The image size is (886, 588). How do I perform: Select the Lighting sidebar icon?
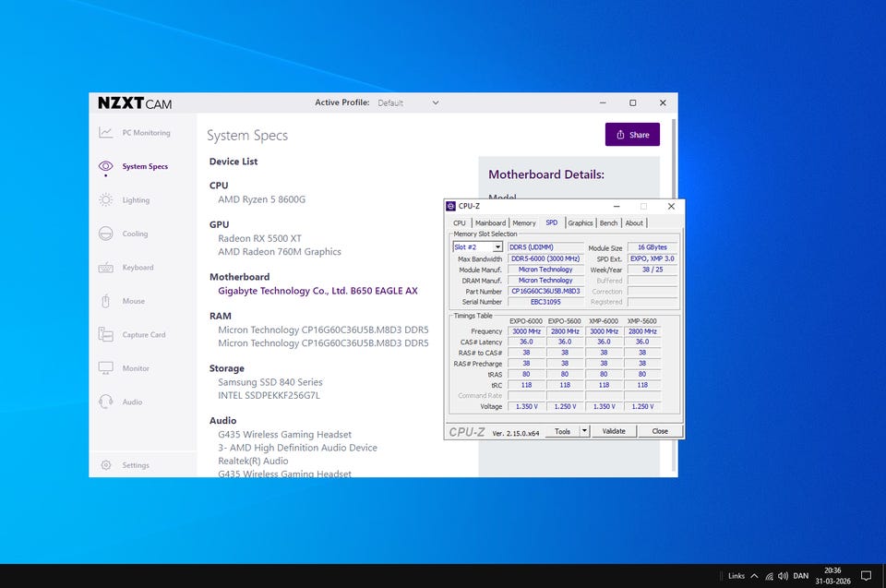click(x=106, y=200)
